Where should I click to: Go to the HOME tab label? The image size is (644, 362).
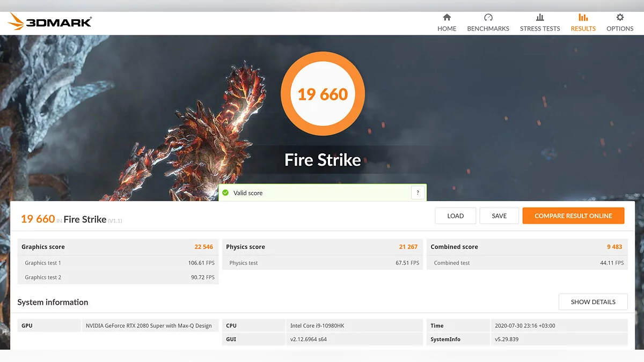[447, 28]
